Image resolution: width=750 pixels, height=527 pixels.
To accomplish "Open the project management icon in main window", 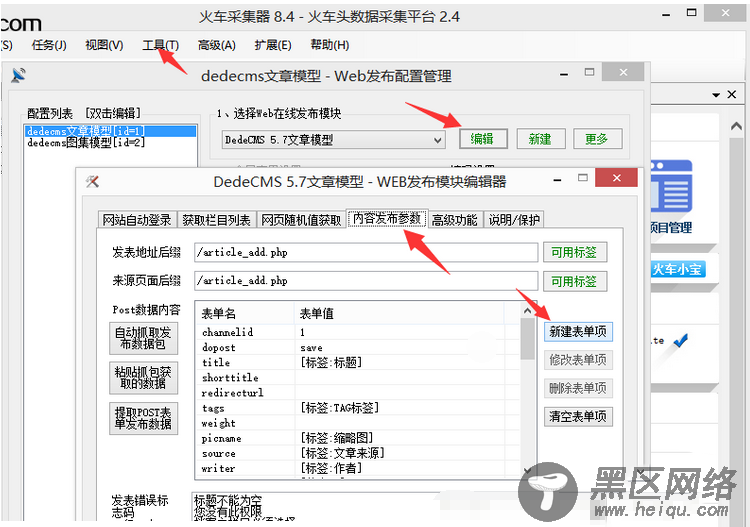I will click(x=671, y=187).
